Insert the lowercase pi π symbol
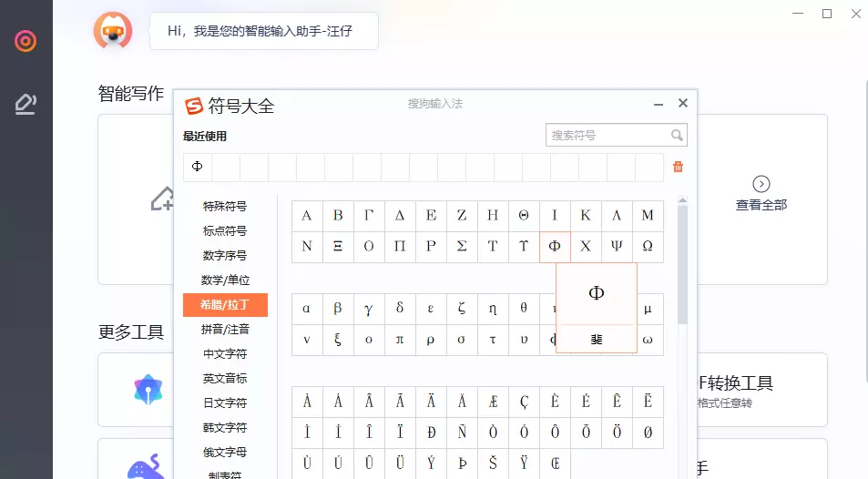The width and height of the screenshot is (868, 479). 400,340
